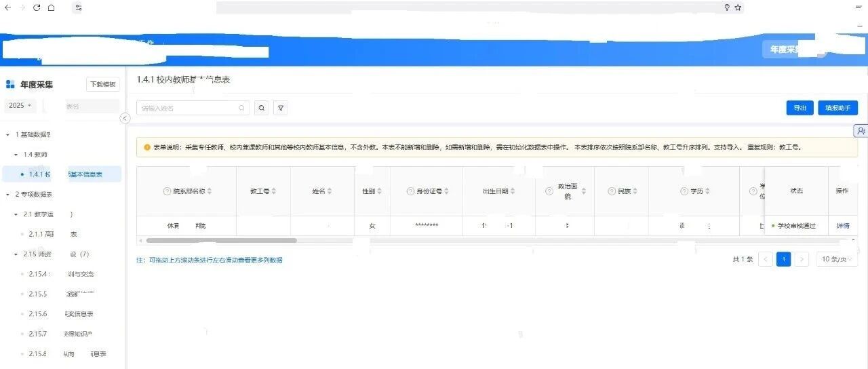868x369 pixels.
Task: Click the help icon beside 身份证号
Action: 410,191
